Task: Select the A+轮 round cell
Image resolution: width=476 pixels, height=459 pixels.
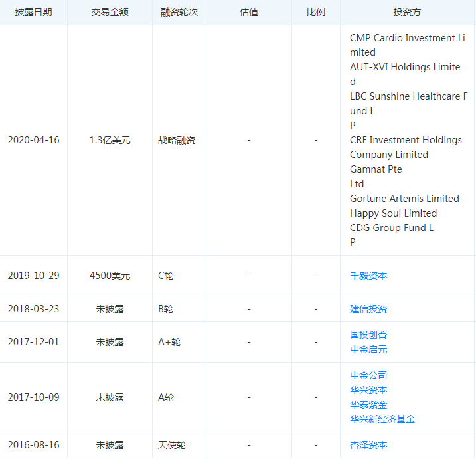Action: (169, 342)
